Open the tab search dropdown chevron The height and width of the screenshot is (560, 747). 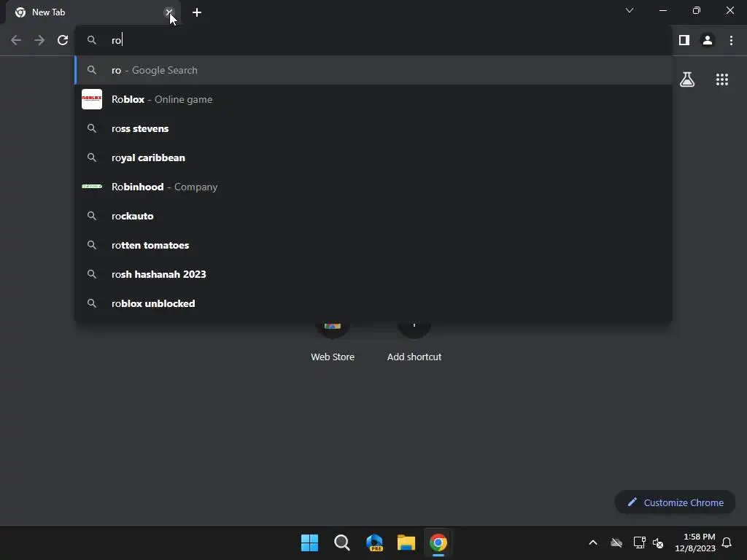click(x=630, y=10)
